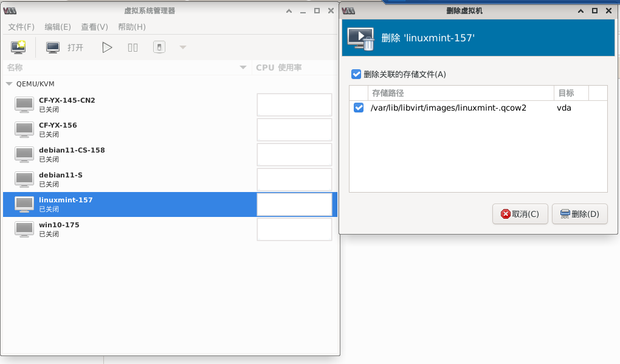The height and width of the screenshot is (364, 620).
Task: Click the 存储路径 column header
Action: tap(461, 93)
